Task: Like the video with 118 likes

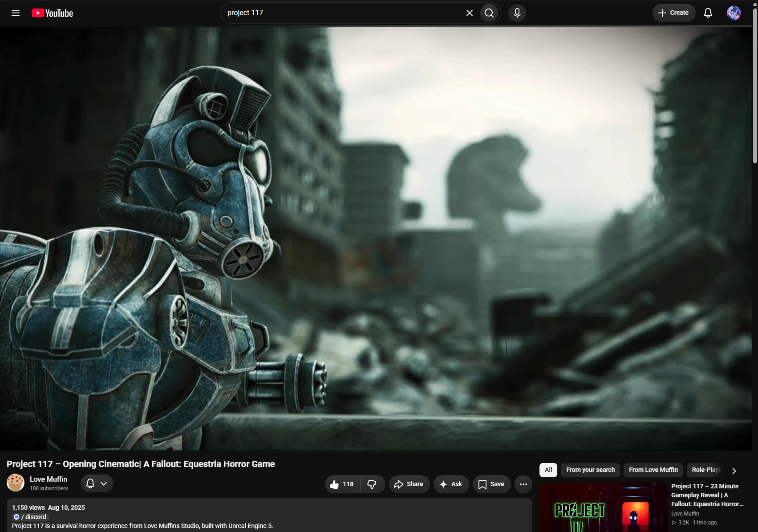Action: tap(342, 484)
